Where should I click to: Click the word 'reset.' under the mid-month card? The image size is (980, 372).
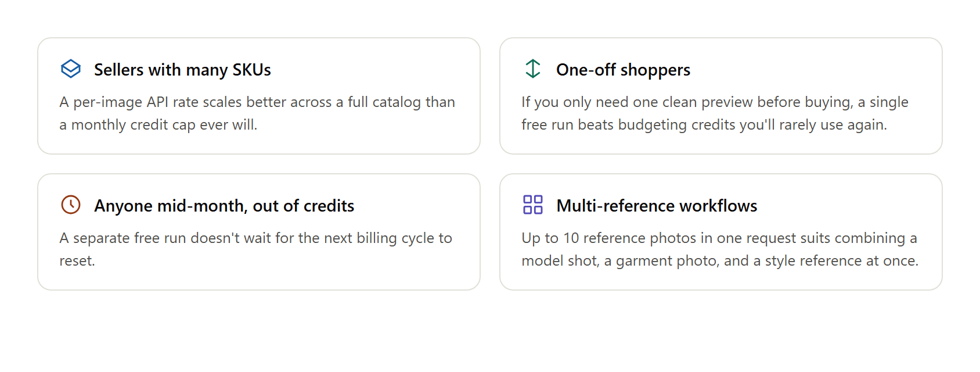pyautogui.click(x=77, y=261)
